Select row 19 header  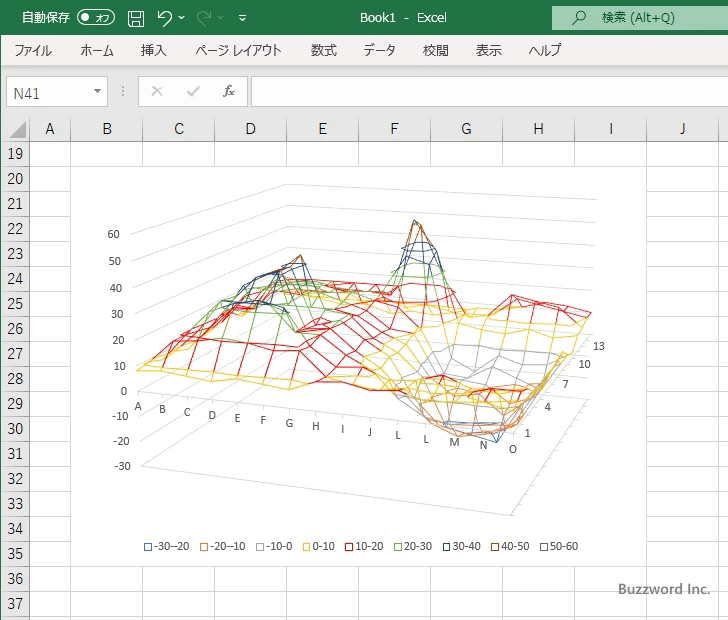[15, 154]
